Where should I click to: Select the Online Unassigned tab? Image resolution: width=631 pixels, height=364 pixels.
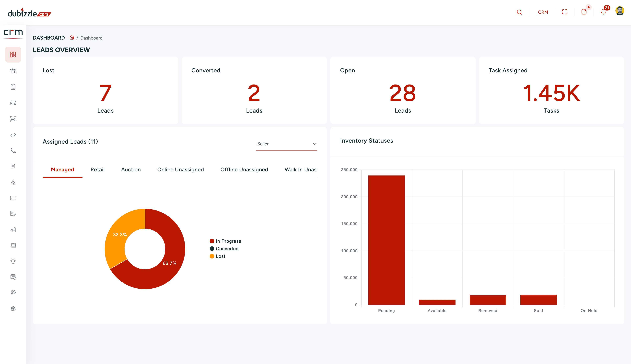(180, 170)
